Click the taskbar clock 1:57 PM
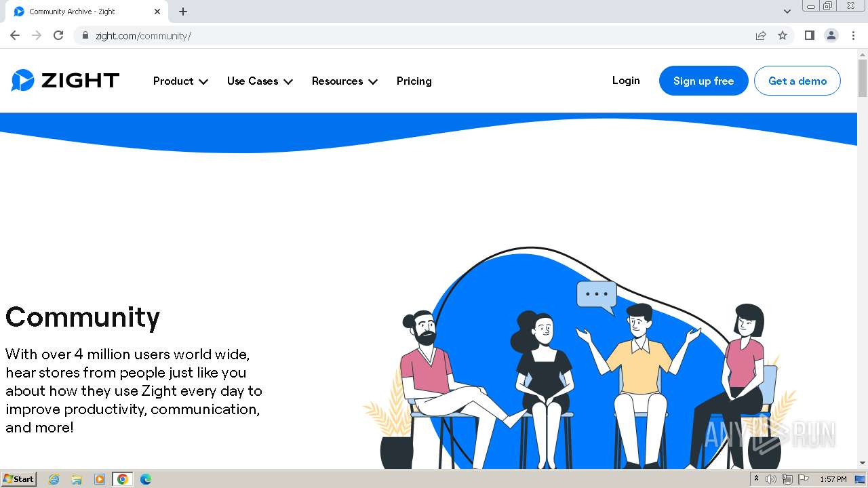This screenshot has width=868, height=488. 833,479
